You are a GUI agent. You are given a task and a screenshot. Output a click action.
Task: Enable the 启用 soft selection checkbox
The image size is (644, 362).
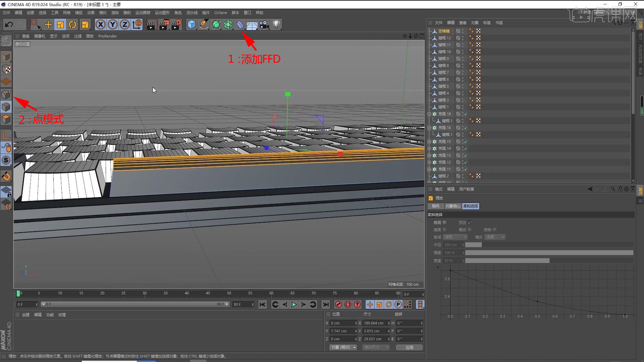coord(445,223)
